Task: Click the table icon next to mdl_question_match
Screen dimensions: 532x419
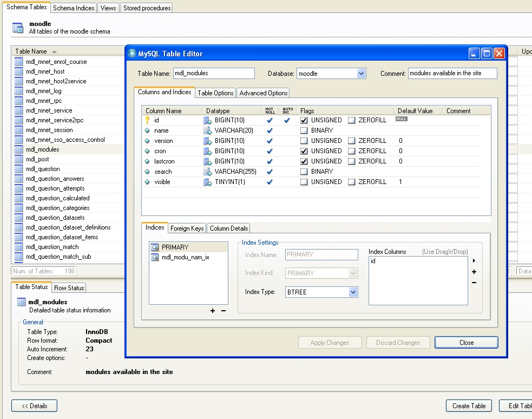Action: pos(19,247)
